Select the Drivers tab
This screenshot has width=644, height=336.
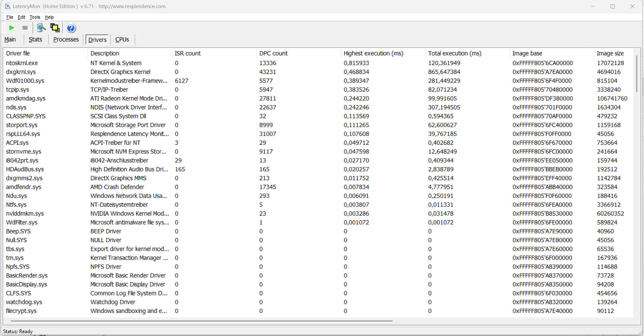coord(97,40)
